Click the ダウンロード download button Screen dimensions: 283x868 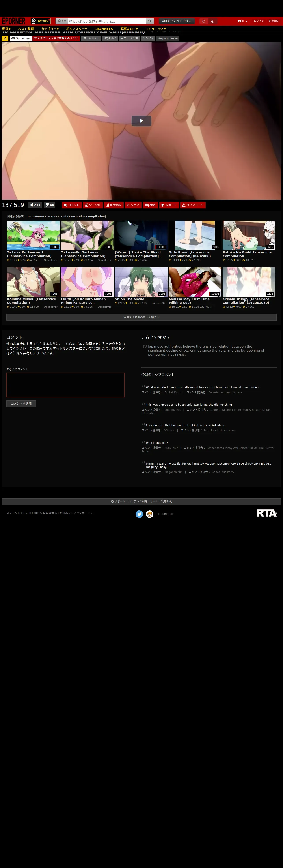193,205
